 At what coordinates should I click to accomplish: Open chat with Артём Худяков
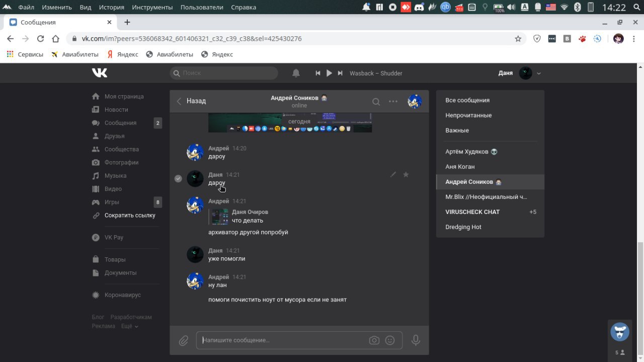[x=490, y=152]
